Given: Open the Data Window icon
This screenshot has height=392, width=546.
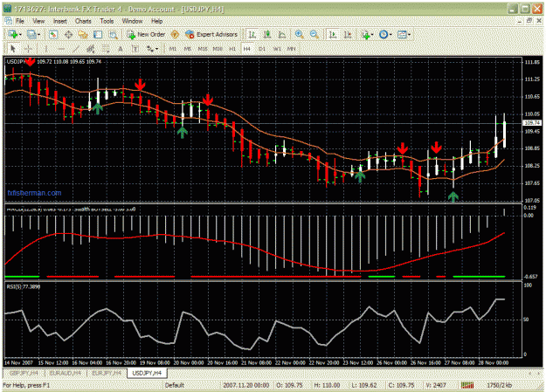Looking at the screenshot, I should (x=68, y=34).
